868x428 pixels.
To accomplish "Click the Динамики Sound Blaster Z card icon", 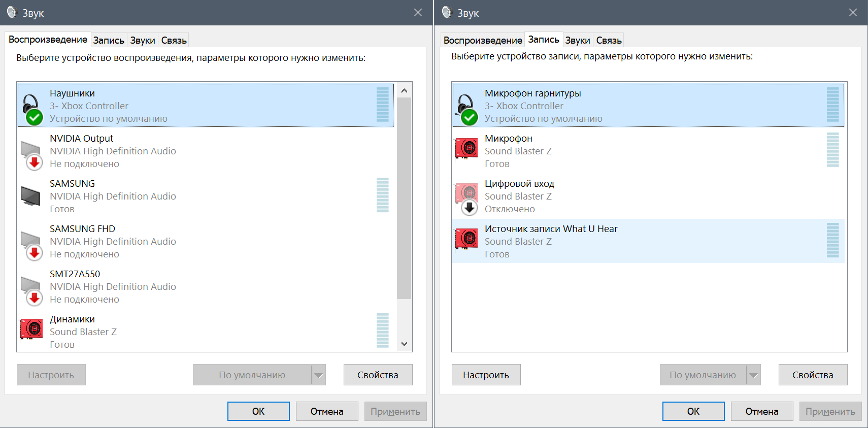I will (x=31, y=330).
